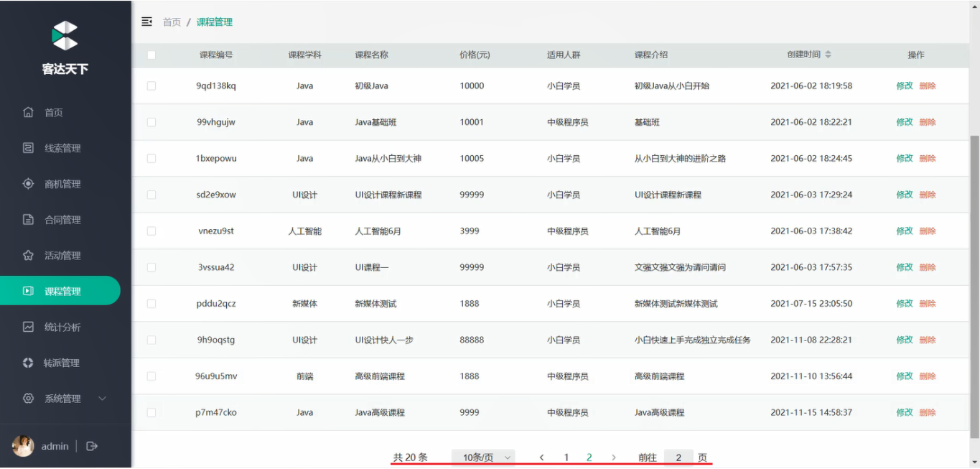Go to previous page with left arrow
This screenshot has height=469, width=980.
point(541,458)
